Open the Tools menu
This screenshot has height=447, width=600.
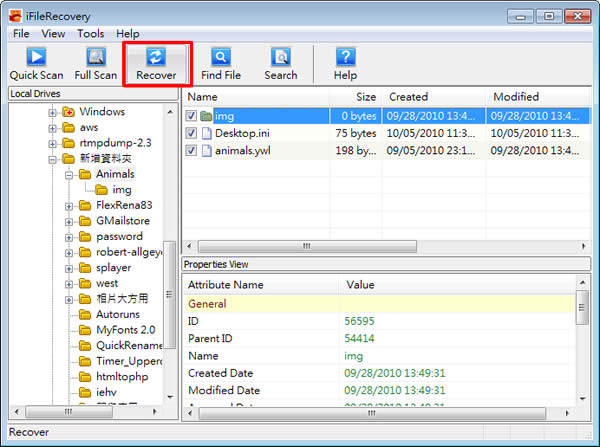[91, 34]
